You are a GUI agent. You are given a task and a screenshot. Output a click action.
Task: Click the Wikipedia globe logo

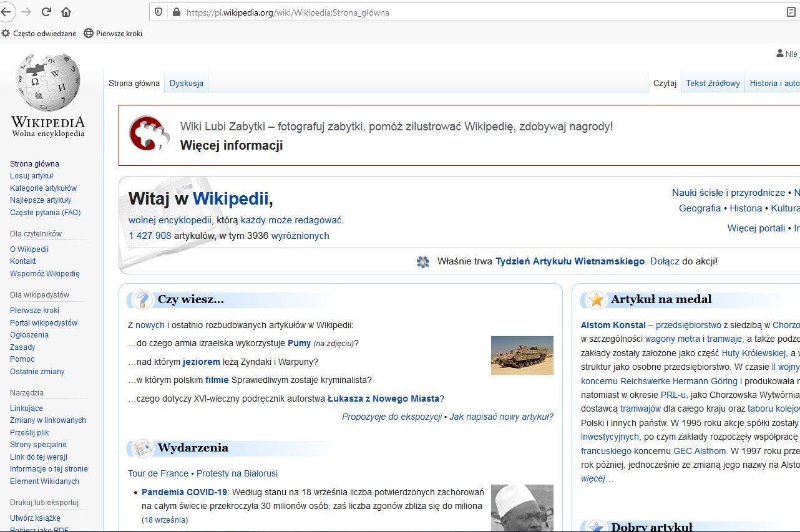(48, 82)
